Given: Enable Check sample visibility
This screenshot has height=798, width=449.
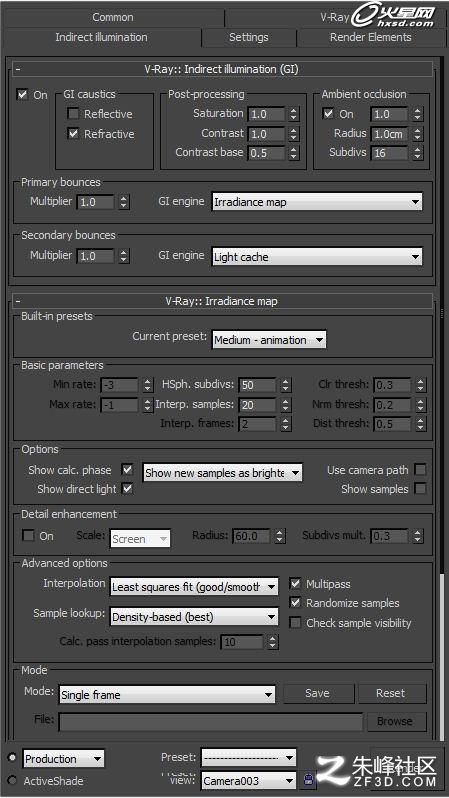Looking at the screenshot, I should pyautogui.click(x=295, y=622).
